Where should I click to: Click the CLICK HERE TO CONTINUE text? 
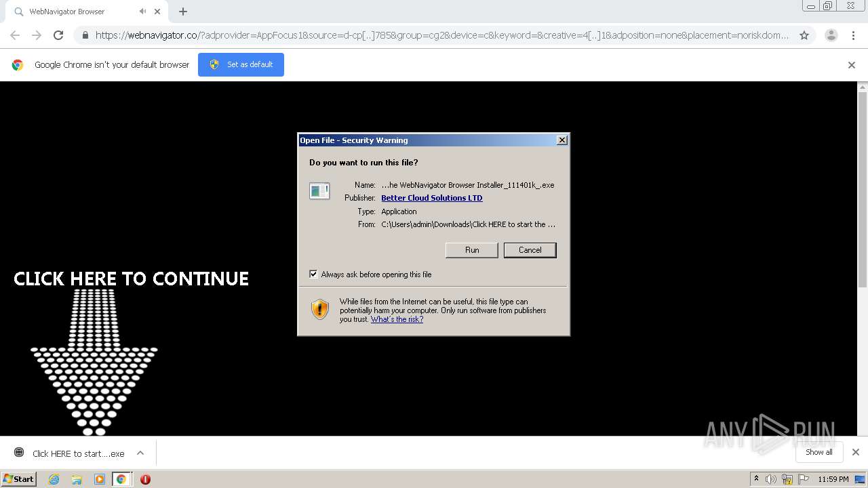[x=132, y=279]
